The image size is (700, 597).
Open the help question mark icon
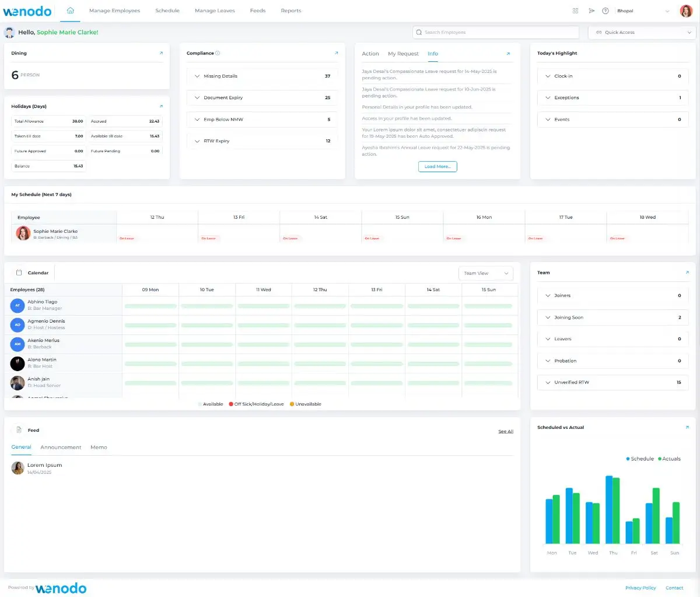(605, 11)
